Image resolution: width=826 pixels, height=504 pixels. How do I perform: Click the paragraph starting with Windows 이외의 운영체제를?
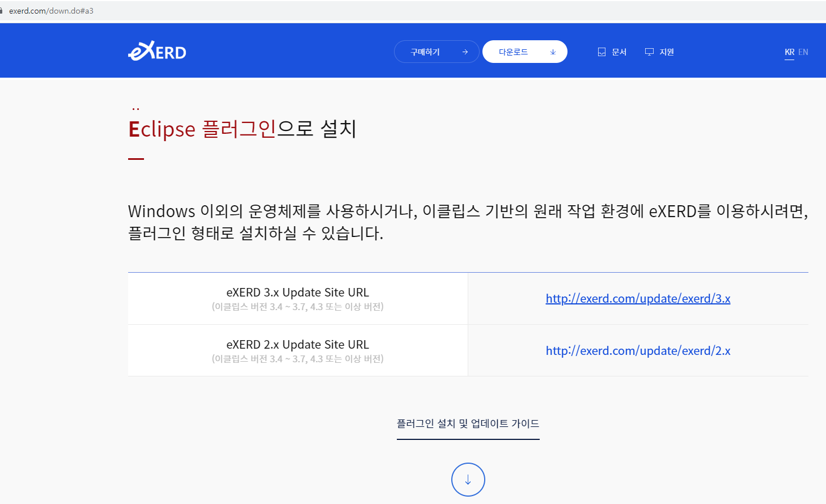point(468,222)
